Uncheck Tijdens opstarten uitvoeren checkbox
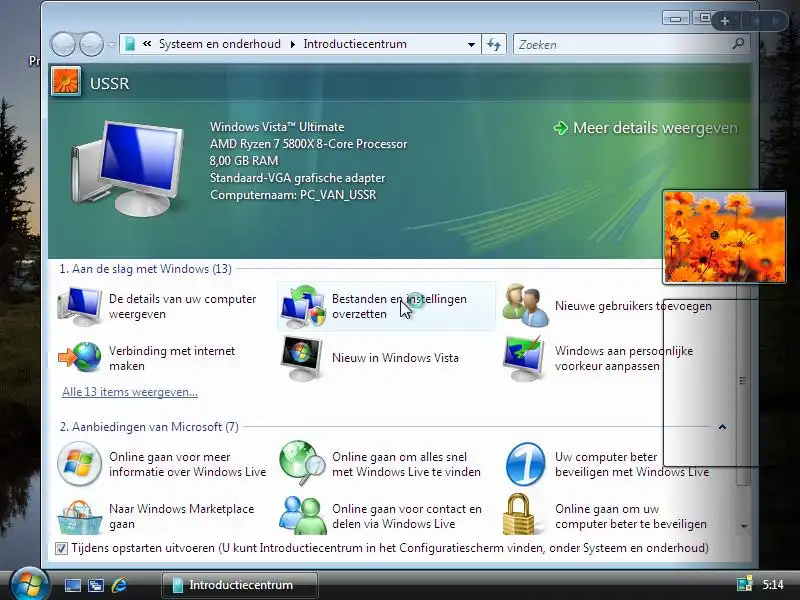Screen dimensions: 800x600 pyautogui.click(x=61, y=548)
